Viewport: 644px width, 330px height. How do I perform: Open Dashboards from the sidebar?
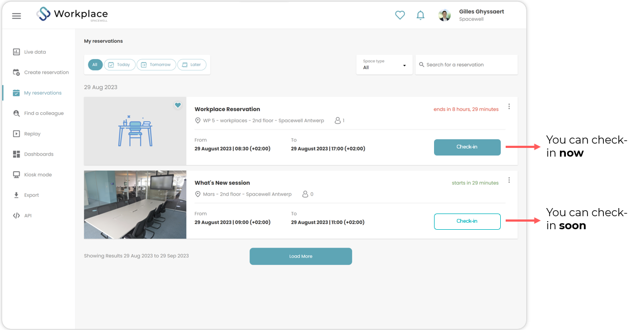pos(39,154)
